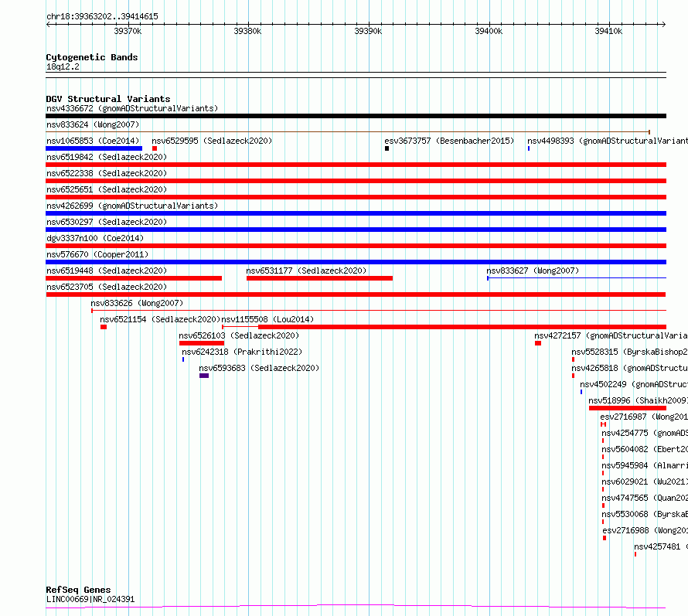This screenshot has width=688, height=616.
Task: Click the nsv833626 (Wong2007) label
Action: click(x=137, y=303)
